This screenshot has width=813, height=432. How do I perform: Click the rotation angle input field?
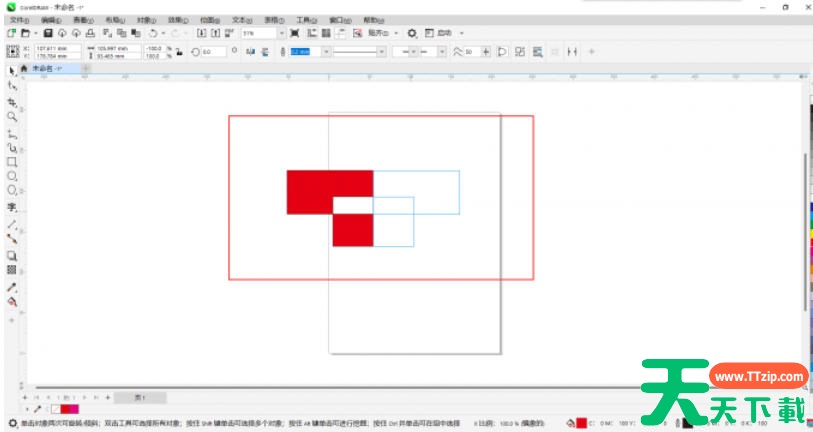pyautogui.click(x=213, y=51)
